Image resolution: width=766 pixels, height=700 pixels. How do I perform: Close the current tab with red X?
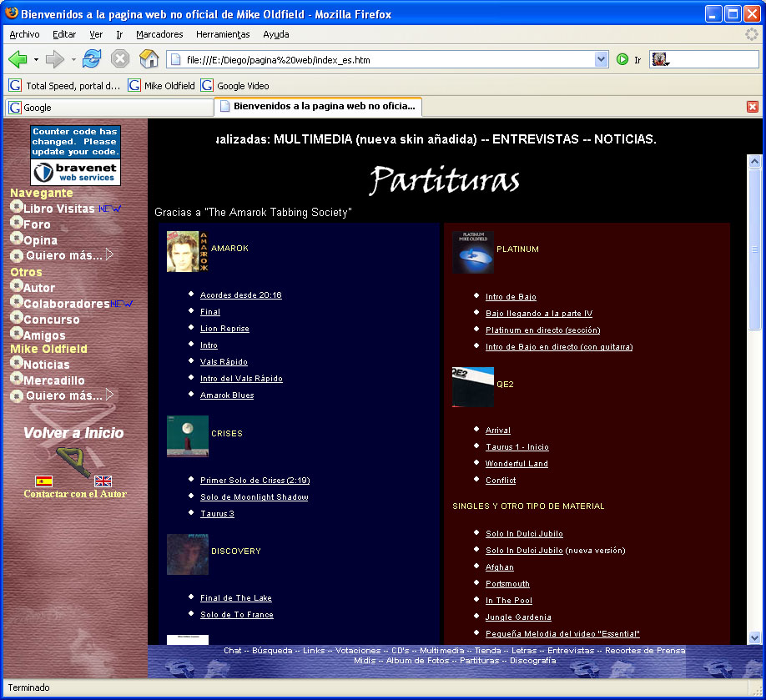(x=753, y=107)
